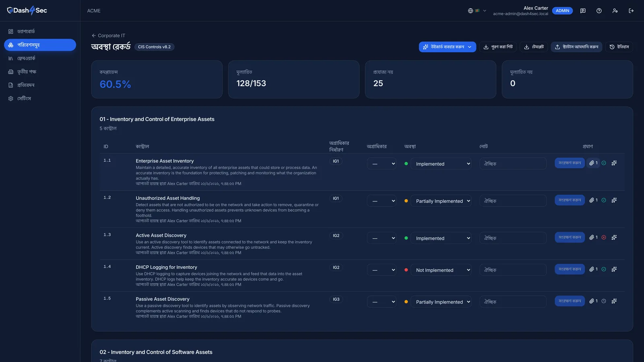Save the Active Asset Discovery row
This screenshot has width=644, height=362.
(570, 237)
